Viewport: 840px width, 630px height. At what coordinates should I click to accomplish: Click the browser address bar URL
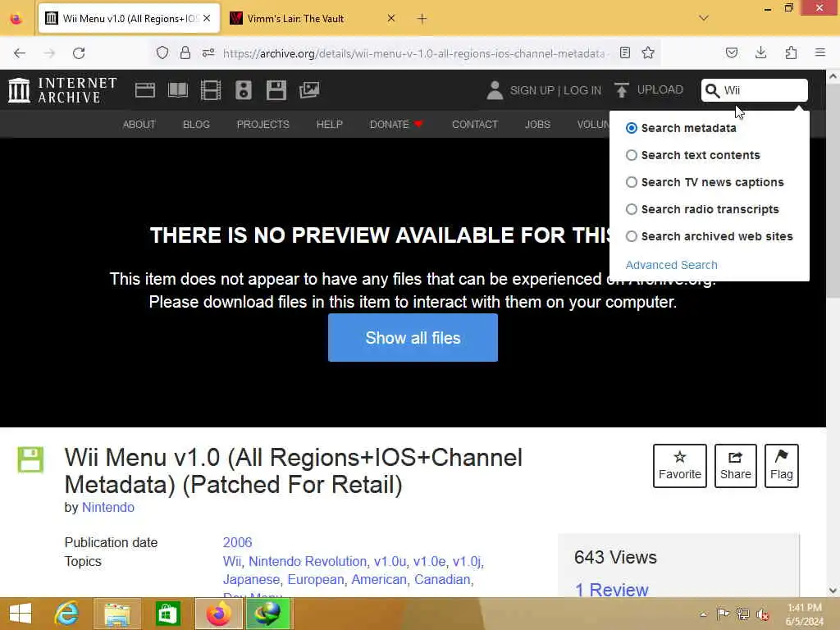coord(413,53)
